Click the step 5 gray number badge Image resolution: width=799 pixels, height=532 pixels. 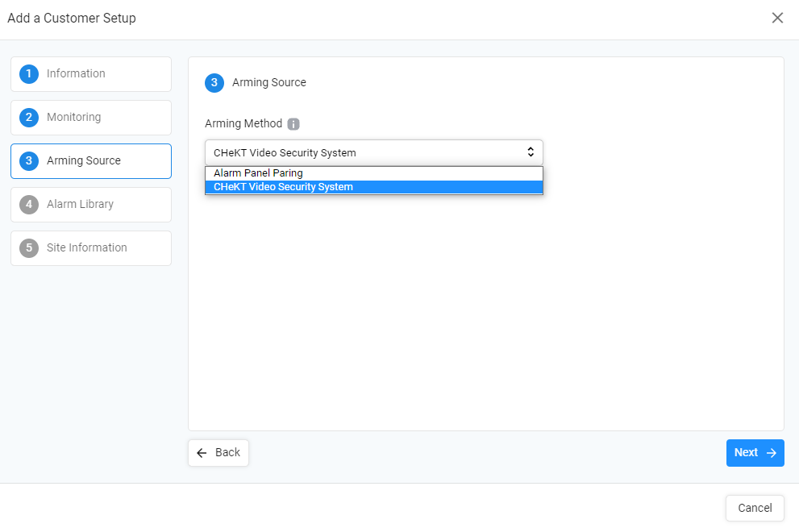coord(29,248)
